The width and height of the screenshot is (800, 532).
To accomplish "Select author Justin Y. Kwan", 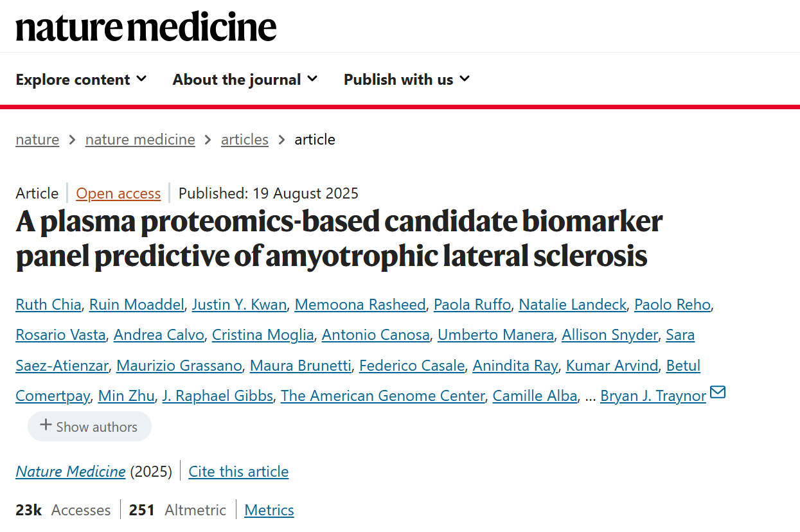I will click(239, 304).
